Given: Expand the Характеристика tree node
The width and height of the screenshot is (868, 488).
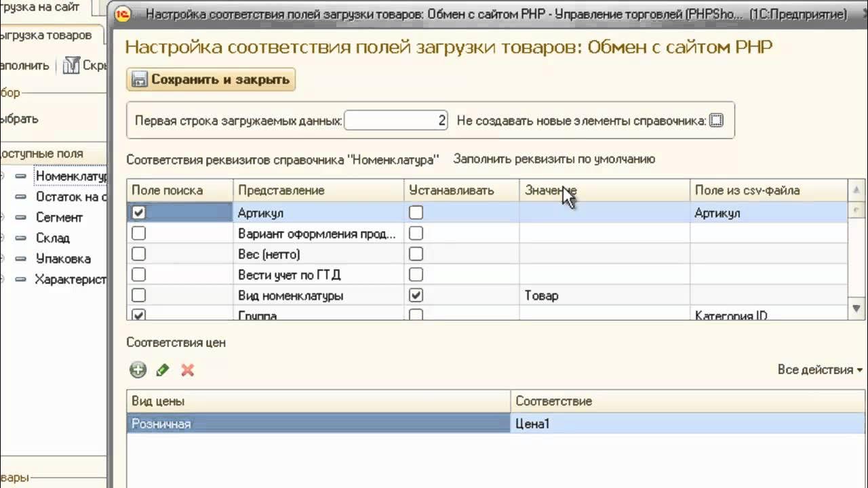Looking at the screenshot, I should click(3, 279).
